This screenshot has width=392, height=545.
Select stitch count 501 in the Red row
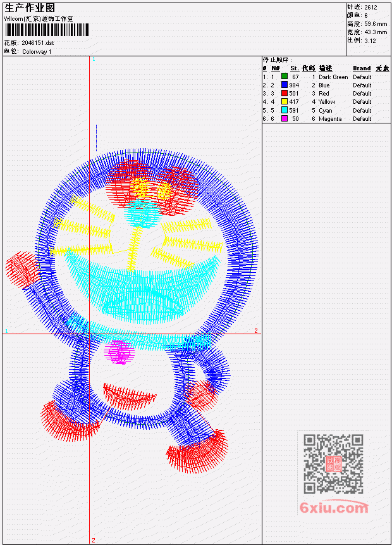(294, 94)
